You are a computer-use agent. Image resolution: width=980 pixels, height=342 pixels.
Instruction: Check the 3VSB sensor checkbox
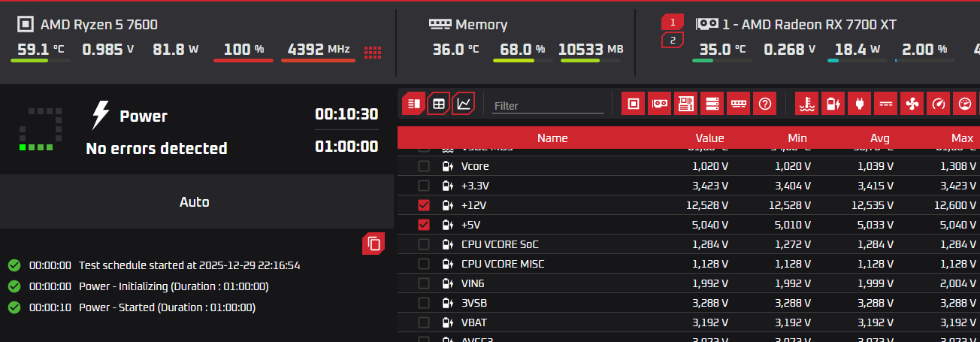(x=424, y=303)
